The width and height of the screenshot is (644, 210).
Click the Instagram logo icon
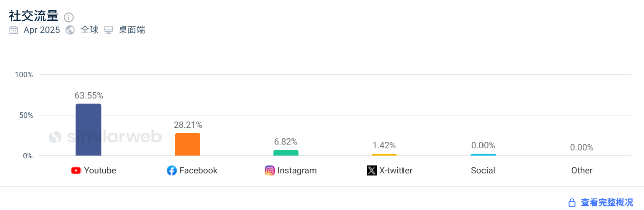click(270, 171)
